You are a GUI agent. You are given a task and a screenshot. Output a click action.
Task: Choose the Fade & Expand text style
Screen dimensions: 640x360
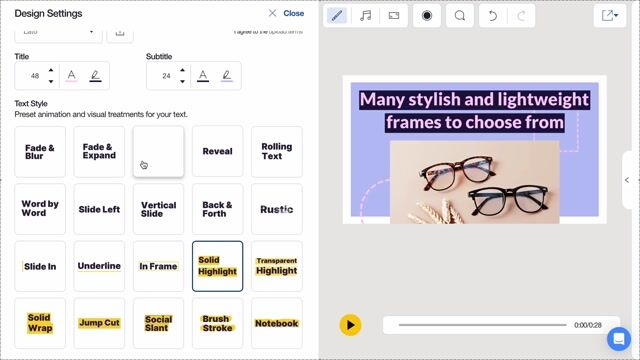[99, 152]
